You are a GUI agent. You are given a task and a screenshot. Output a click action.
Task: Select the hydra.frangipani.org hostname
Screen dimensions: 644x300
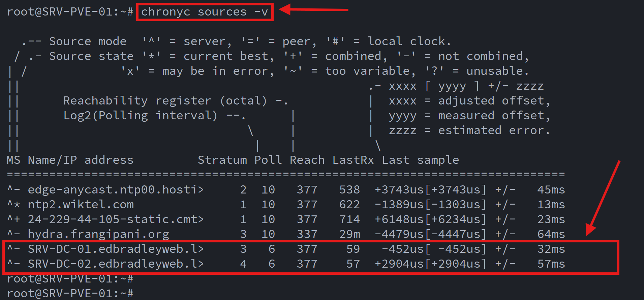[x=98, y=234]
